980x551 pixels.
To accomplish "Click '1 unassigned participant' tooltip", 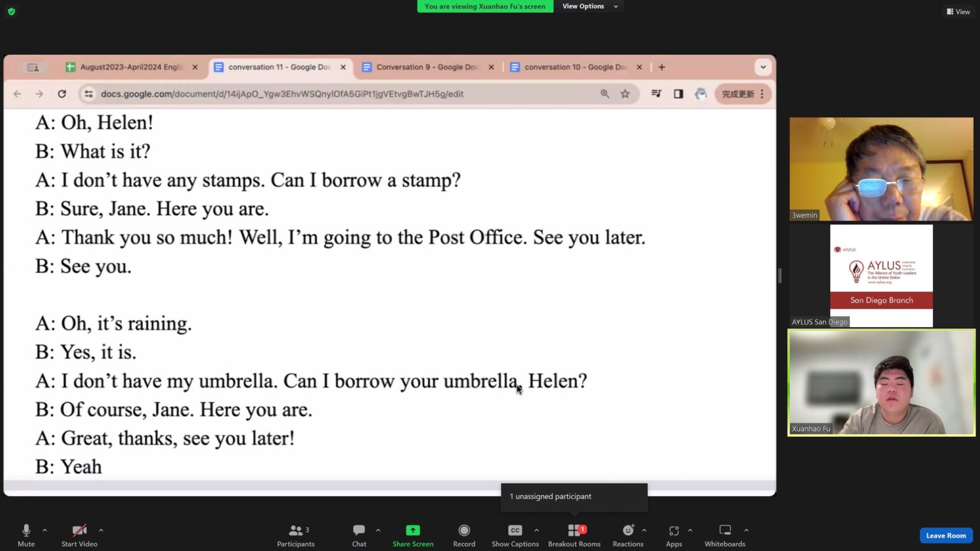I will [574, 497].
